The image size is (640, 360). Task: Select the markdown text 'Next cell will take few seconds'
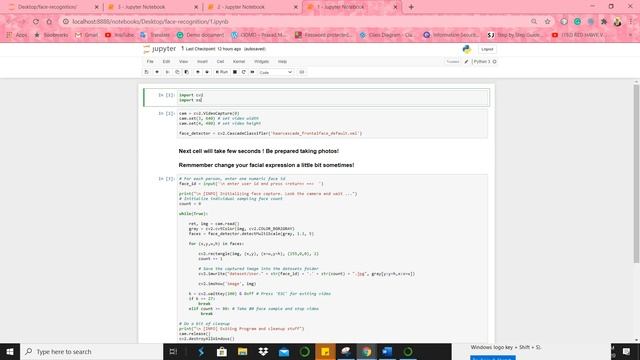click(x=258, y=151)
